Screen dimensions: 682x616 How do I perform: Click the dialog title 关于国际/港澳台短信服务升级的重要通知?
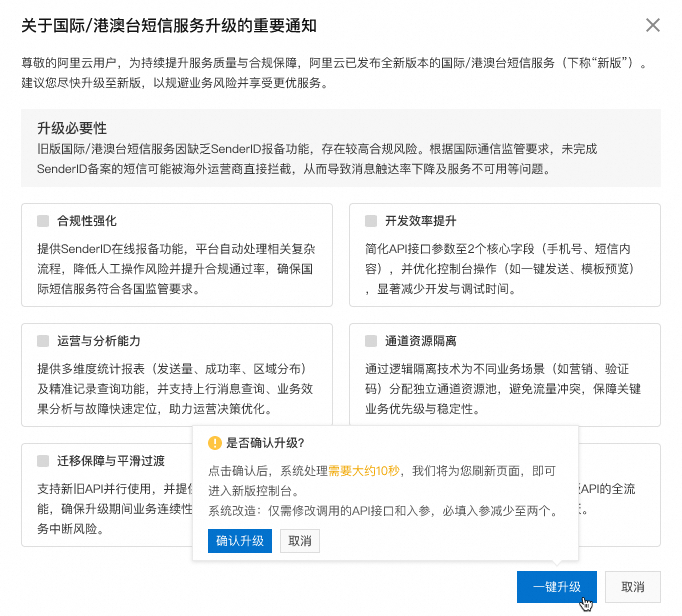(169, 25)
